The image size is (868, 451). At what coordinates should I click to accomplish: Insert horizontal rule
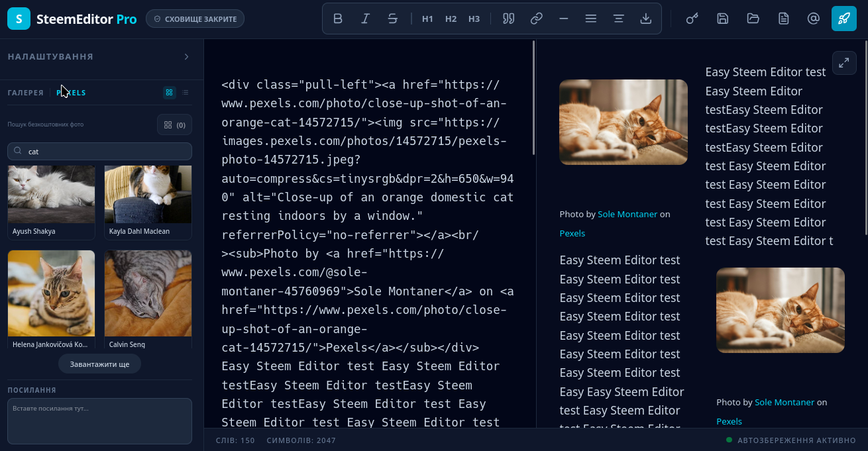tap(564, 19)
